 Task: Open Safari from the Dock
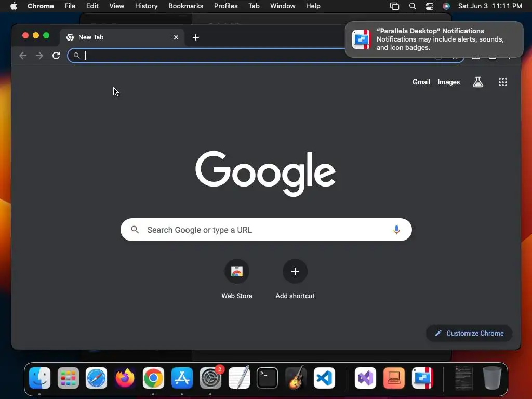(x=96, y=378)
